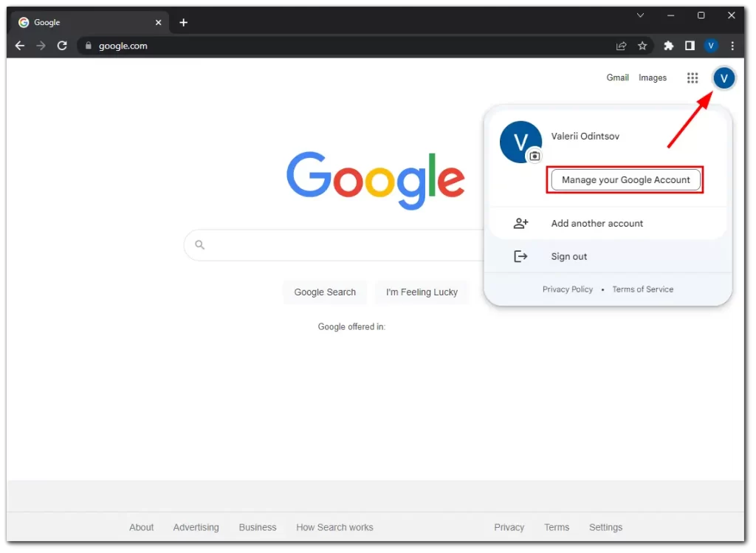756x553 pixels.
Task: Click the large V profile picture in the account panel
Action: [520, 142]
